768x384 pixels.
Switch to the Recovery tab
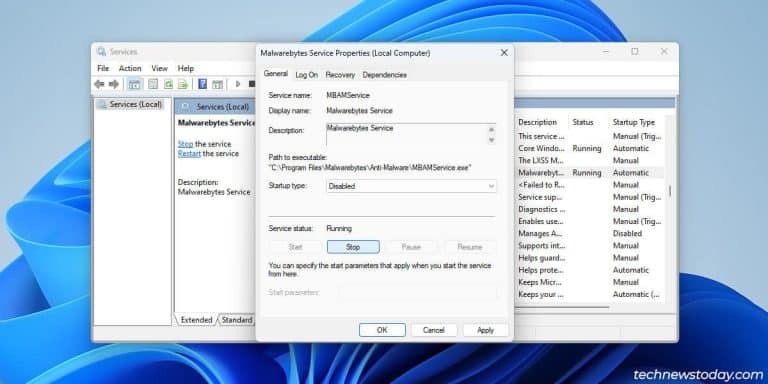pos(340,75)
